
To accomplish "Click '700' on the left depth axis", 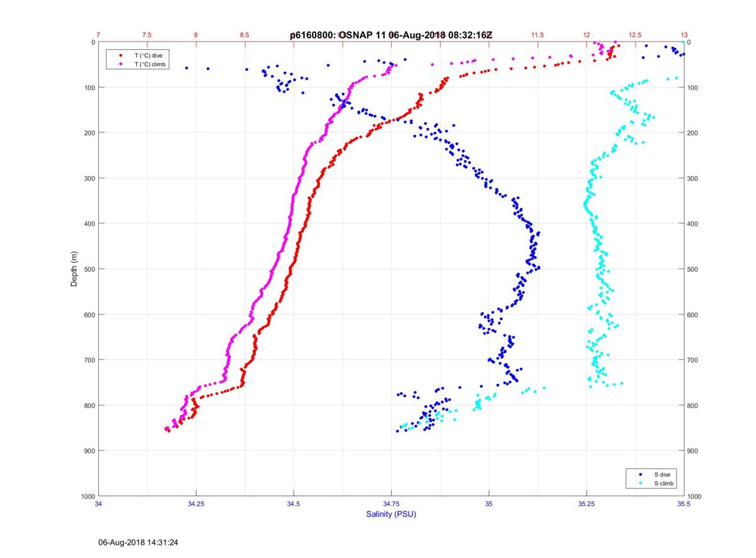I will [x=89, y=360].
